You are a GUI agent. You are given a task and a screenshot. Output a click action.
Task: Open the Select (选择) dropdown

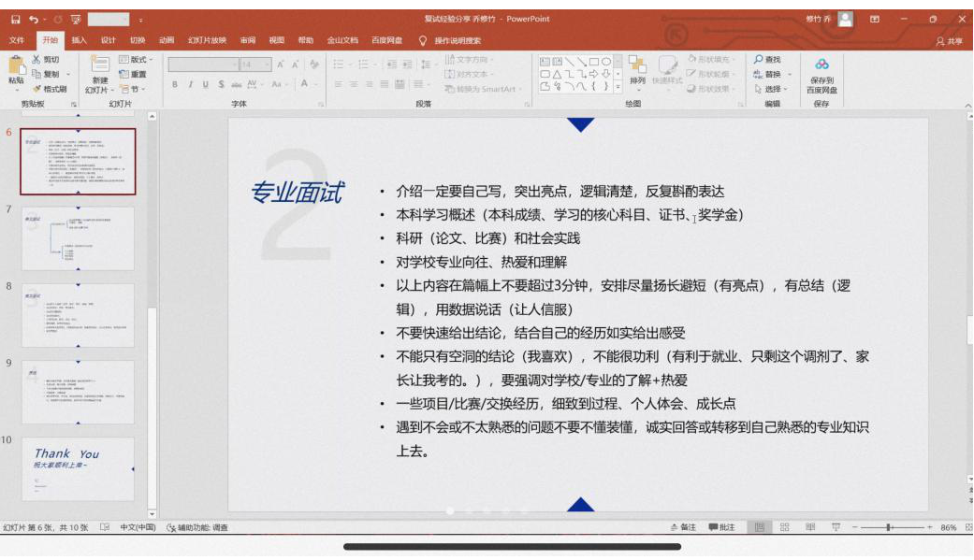tap(773, 89)
